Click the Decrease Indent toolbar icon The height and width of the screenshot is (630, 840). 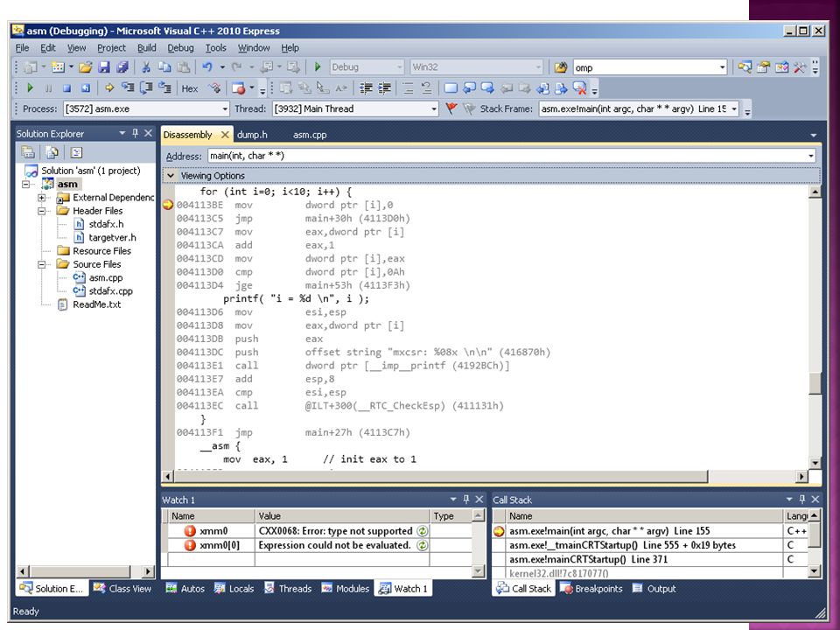366,87
